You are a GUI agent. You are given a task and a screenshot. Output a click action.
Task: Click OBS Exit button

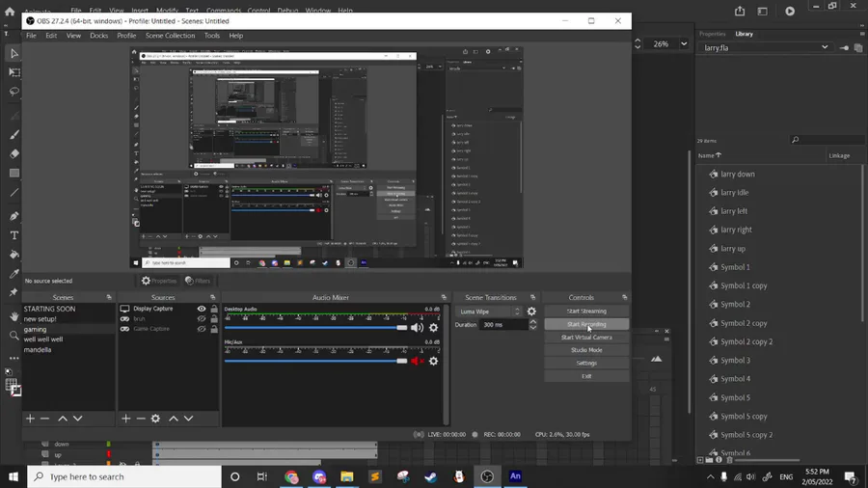(586, 376)
